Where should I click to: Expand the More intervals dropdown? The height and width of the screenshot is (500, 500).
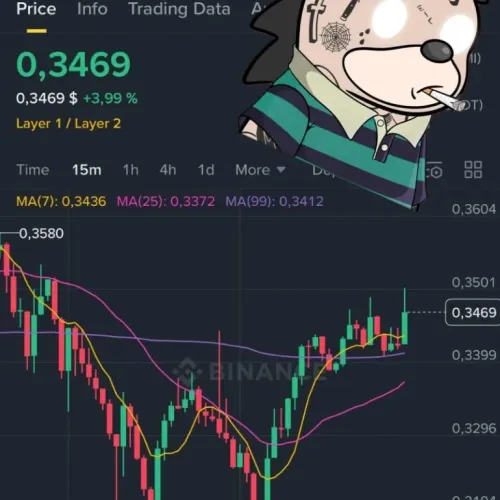tap(260, 170)
